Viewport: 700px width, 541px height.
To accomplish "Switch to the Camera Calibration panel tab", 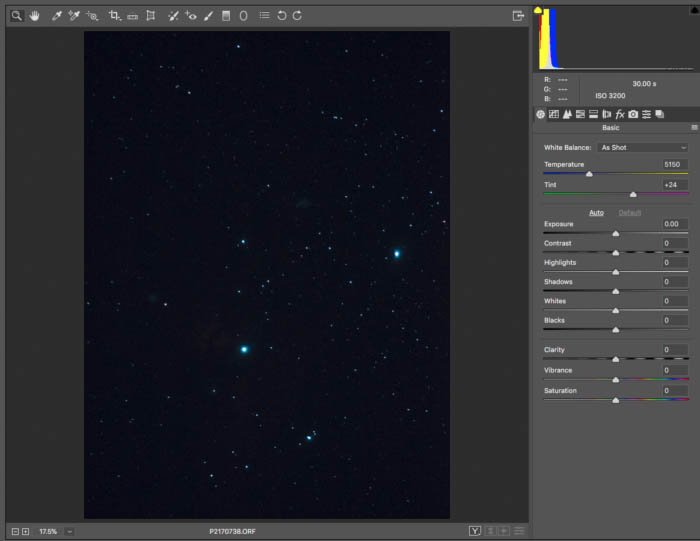I will (x=633, y=114).
